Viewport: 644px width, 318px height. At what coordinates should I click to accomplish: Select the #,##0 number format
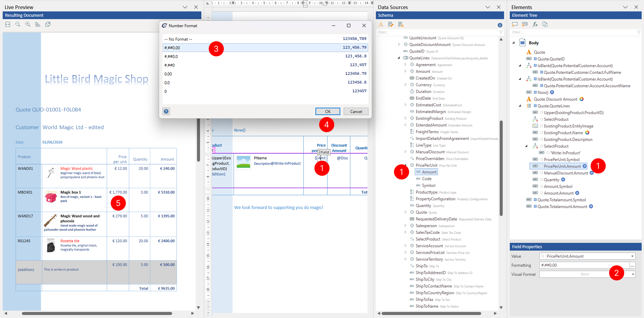[265, 65]
